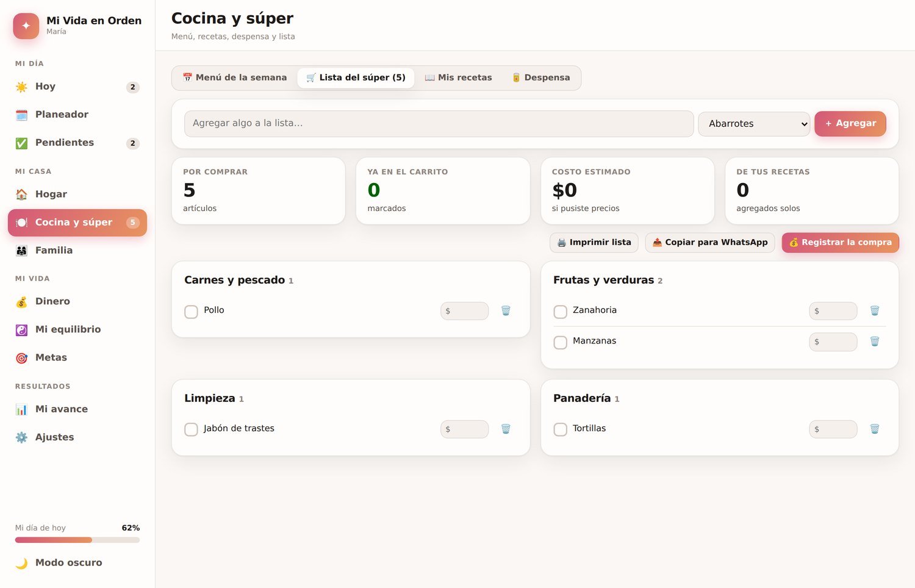Image resolution: width=915 pixels, height=588 pixels.
Task: Click the Mi Vida en Orden logo
Action: tap(26, 26)
